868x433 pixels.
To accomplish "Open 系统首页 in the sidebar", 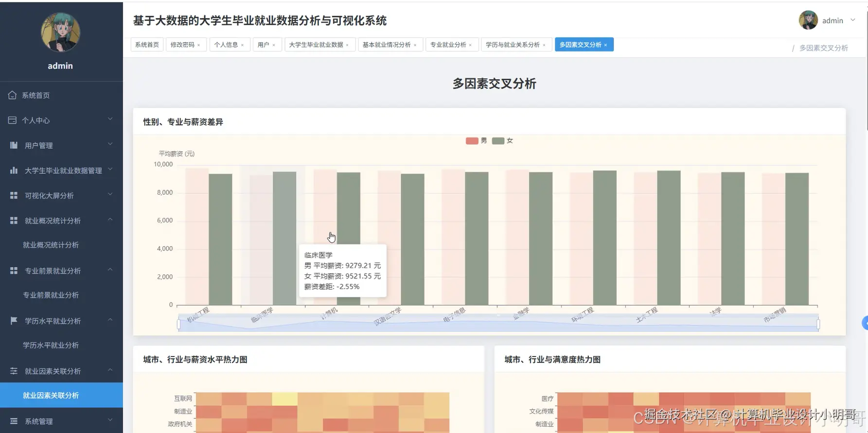I will tap(61, 95).
